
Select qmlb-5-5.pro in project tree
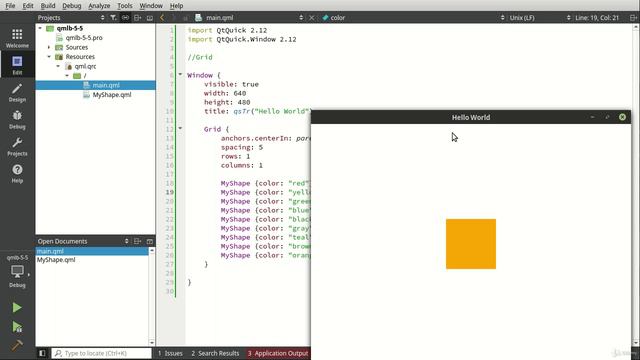pos(84,38)
